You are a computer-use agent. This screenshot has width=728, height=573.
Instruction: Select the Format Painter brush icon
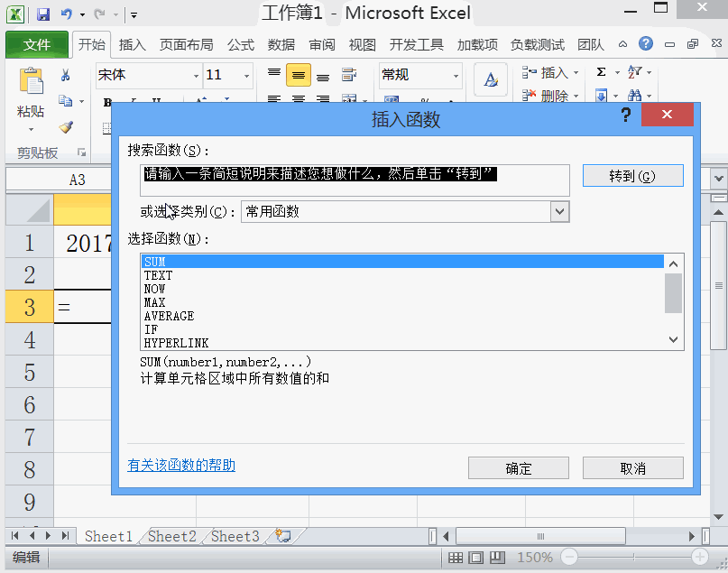[65, 127]
